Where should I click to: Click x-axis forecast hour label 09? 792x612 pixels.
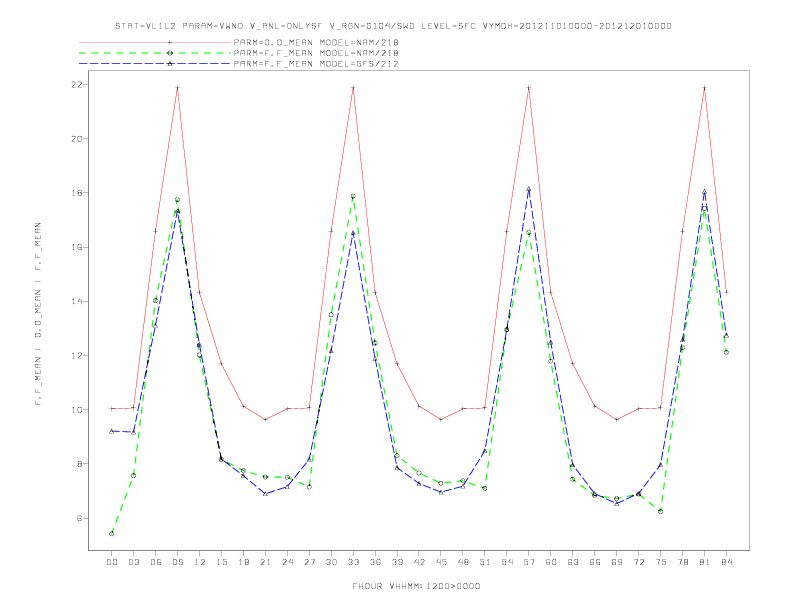[x=177, y=562]
